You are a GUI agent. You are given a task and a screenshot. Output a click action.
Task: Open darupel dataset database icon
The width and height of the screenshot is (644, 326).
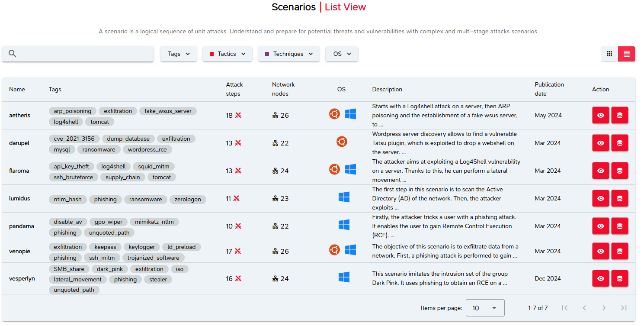click(x=620, y=143)
